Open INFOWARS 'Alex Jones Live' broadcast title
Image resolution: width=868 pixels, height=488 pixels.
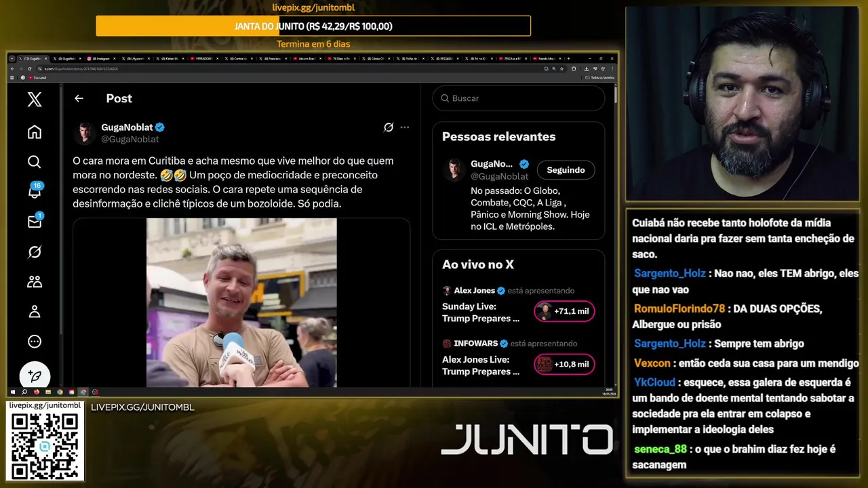pos(481,365)
